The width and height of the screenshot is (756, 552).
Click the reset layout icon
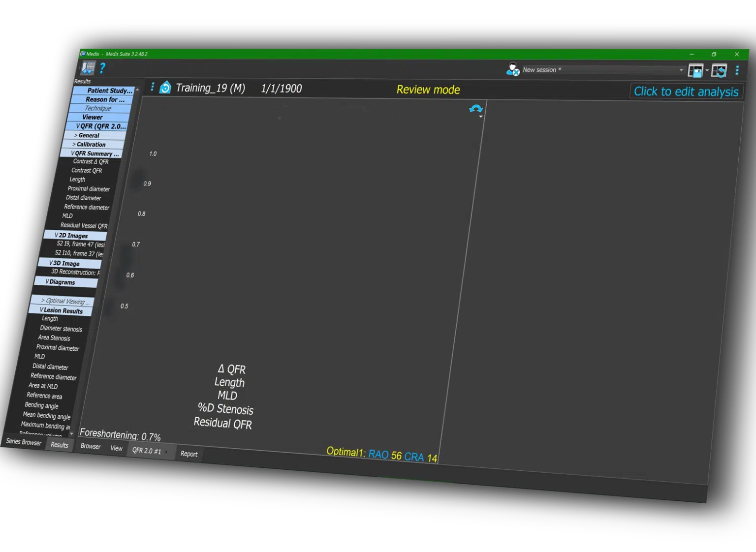point(719,71)
